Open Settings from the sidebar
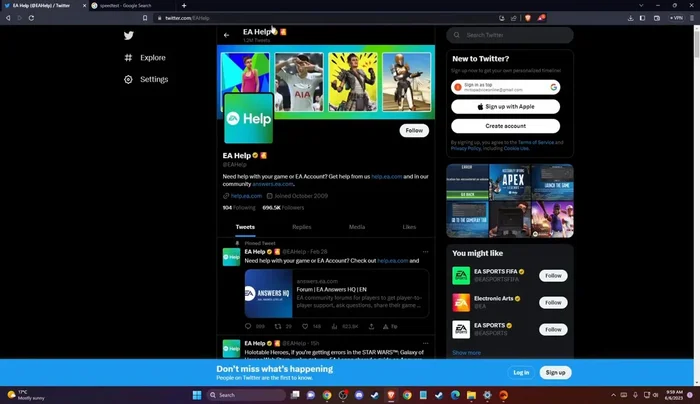Screen dimensions: 700x404 146,79
